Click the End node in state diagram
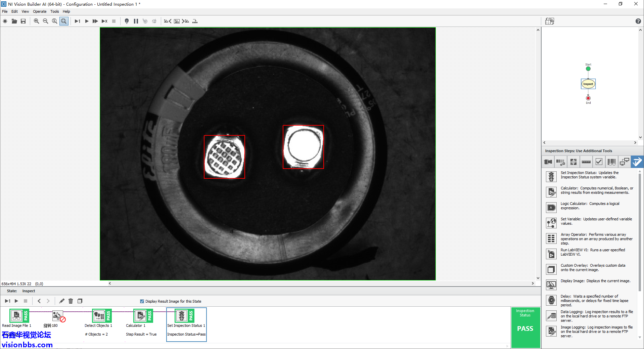Image resolution: width=644 pixels, height=349 pixels. (x=588, y=98)
